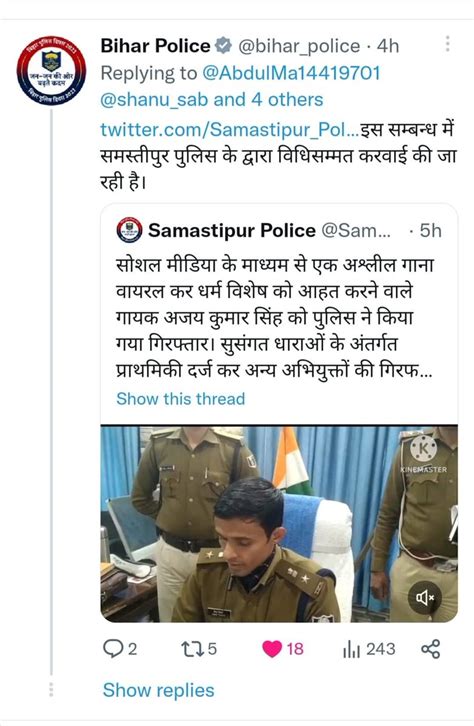Click the Samastipur Police avatar in quoted tweet
The image size is (474, 726).
[x=130, y=230]
